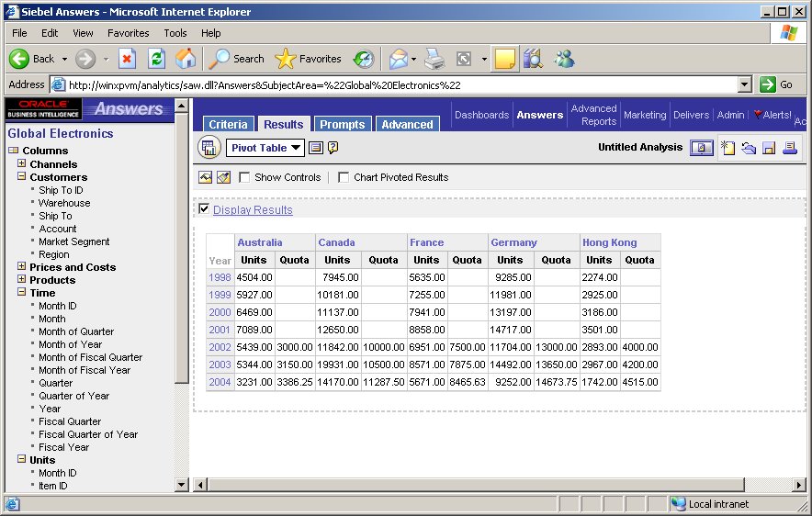Click the browser Home icon
The width and height of the screenshot is (812, 516).
coord(186,59)
